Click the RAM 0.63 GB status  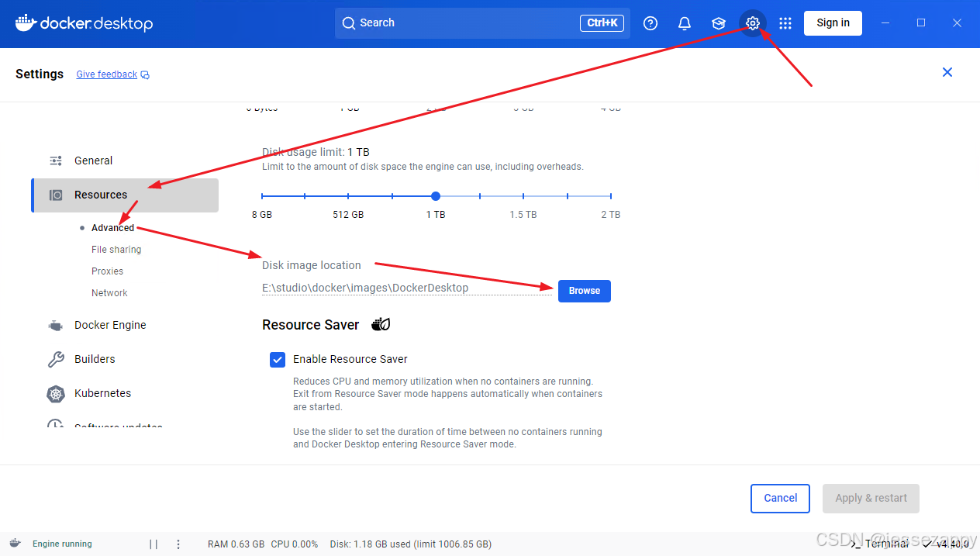pos(236,544)
